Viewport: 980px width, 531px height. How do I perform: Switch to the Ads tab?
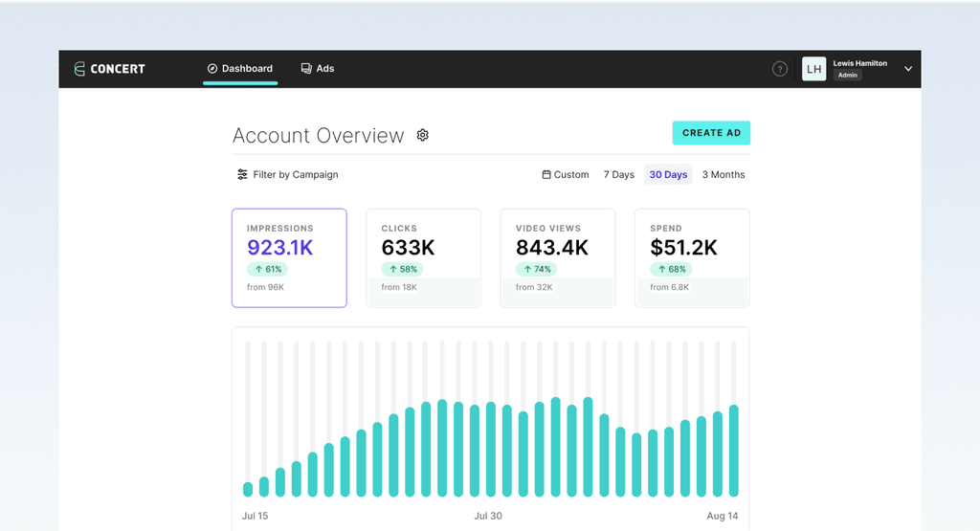pos(318,69)
